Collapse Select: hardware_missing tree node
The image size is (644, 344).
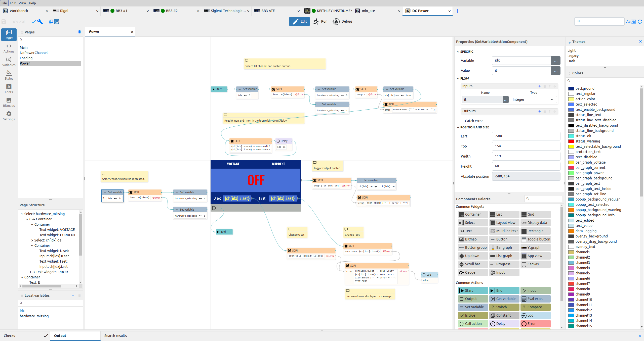click(x=22, y=214)
